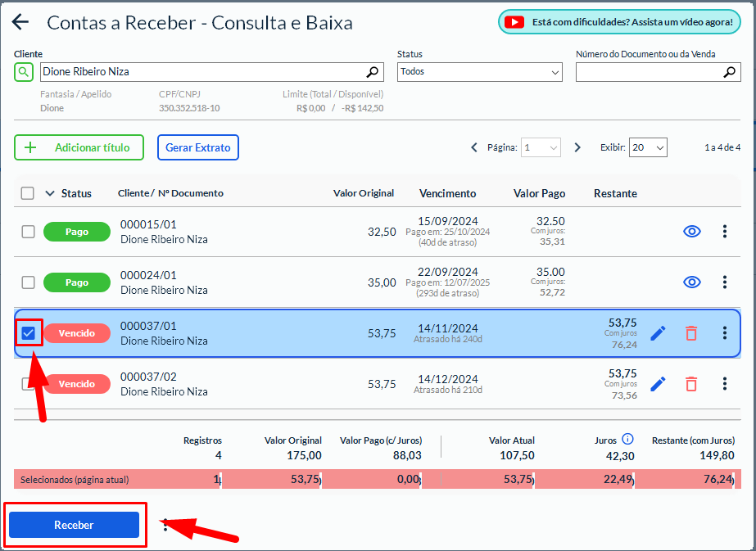This screenshot has height=551, width=756.
Task: Delete title 000037/02 with trash icon
Action: 691,384
